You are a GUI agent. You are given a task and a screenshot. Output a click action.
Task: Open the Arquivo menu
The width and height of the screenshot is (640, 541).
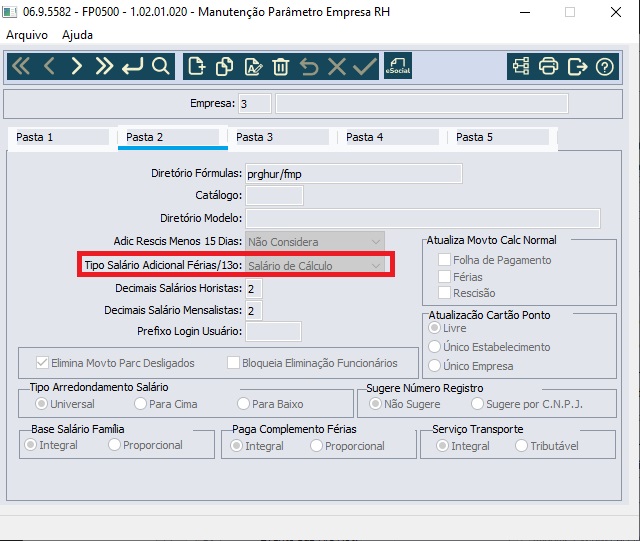coord(27,35)
